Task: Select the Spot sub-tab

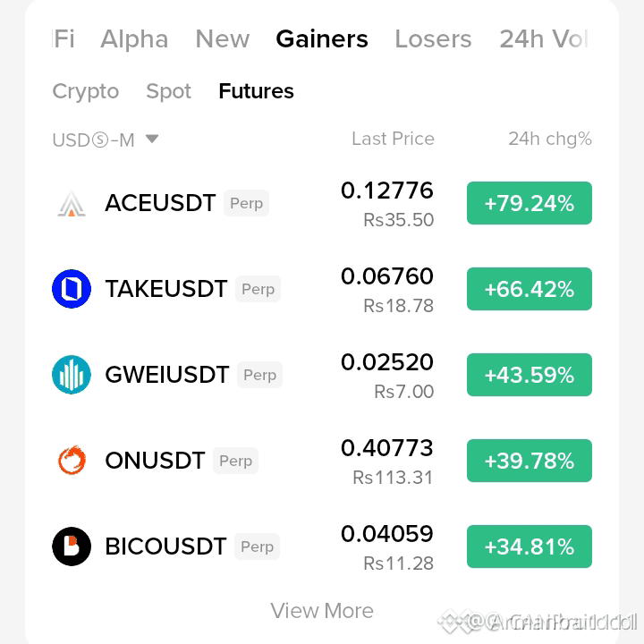Action: [x=168, y=91]
